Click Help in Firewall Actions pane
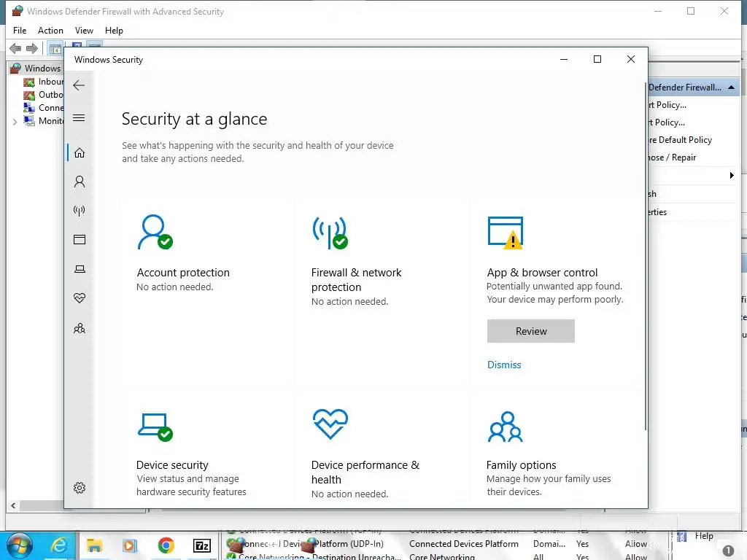 [x=704, y=536]
